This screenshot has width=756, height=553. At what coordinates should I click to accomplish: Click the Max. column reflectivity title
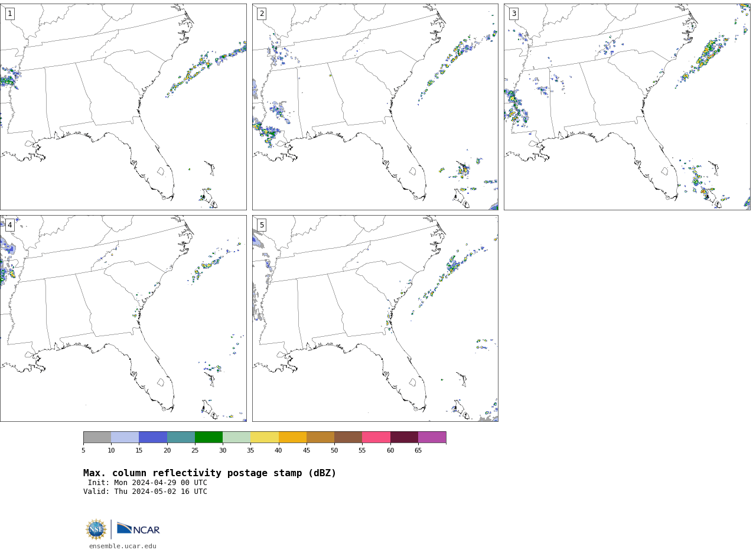click(x=210, y=473)
